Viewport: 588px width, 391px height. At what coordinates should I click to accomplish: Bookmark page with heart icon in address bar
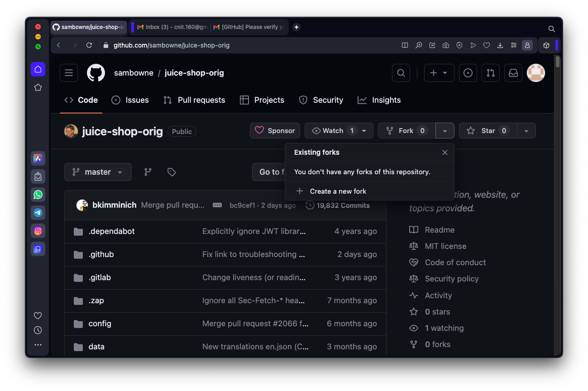click(x=487, y=45)
